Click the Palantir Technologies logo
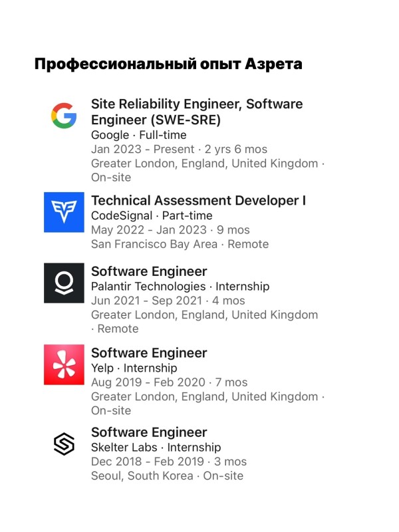The width and height of the screenshot is (399, 532). point(64,283)
